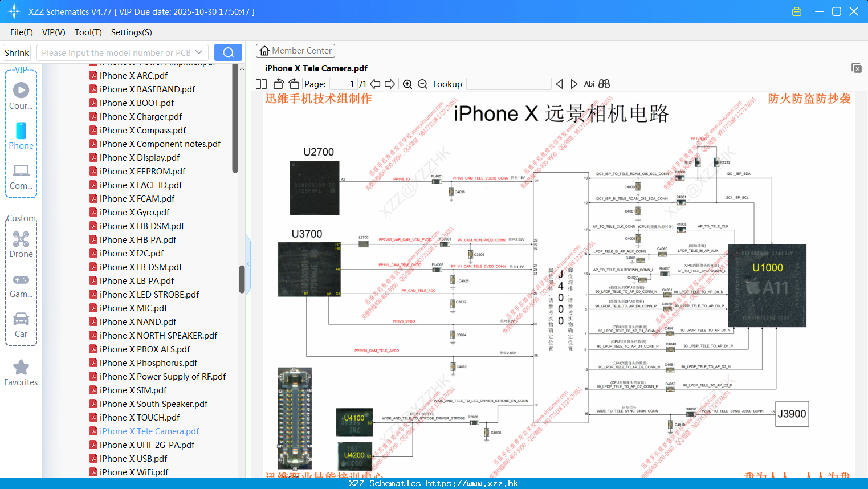The image size is (868, 489).
Task: Toggle the two-page layout view
Action: [261, 84]
